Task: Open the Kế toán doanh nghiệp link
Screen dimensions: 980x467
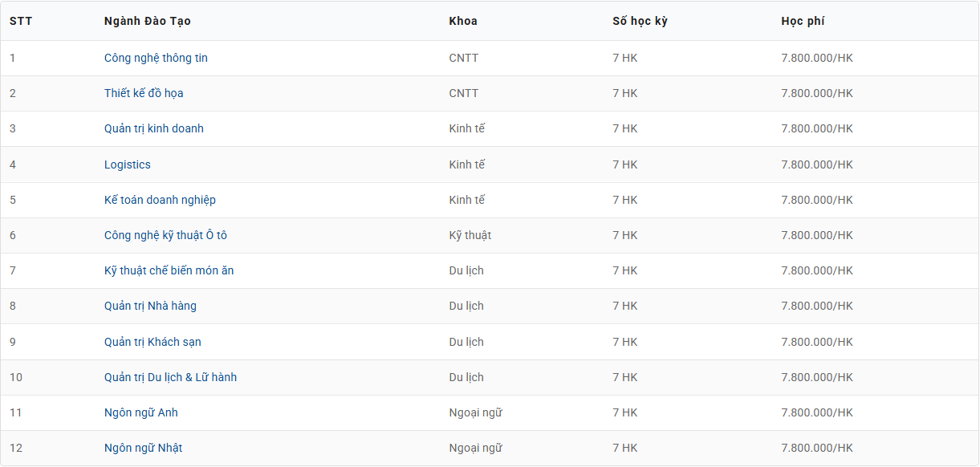Action: pyautogui.click(x=160, y=200)
